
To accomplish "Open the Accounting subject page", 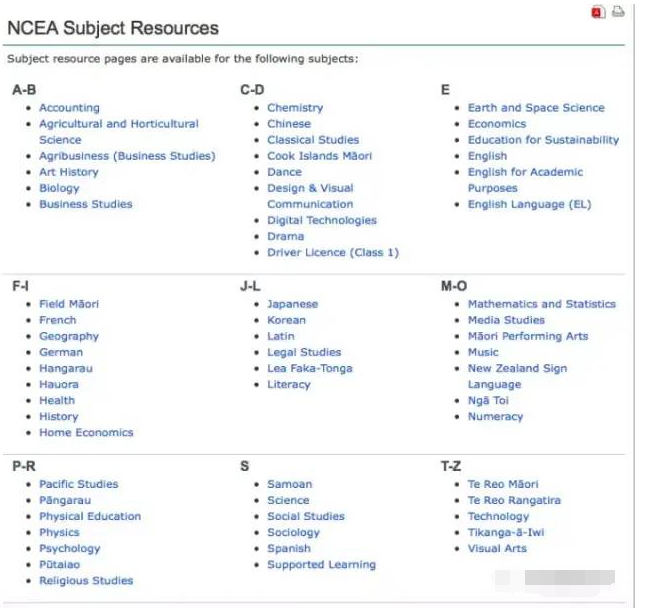I will tap(70, 108).
